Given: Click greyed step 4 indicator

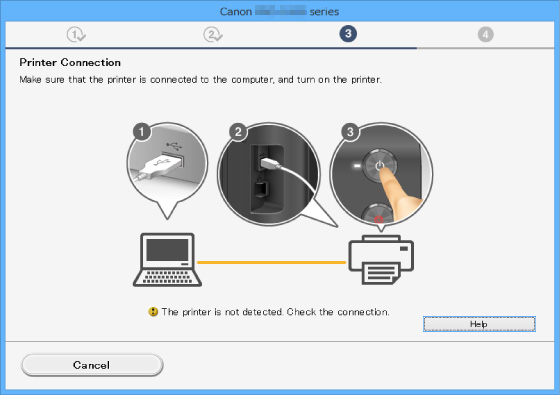Looking at the screenshot, I should coord(485,35).
